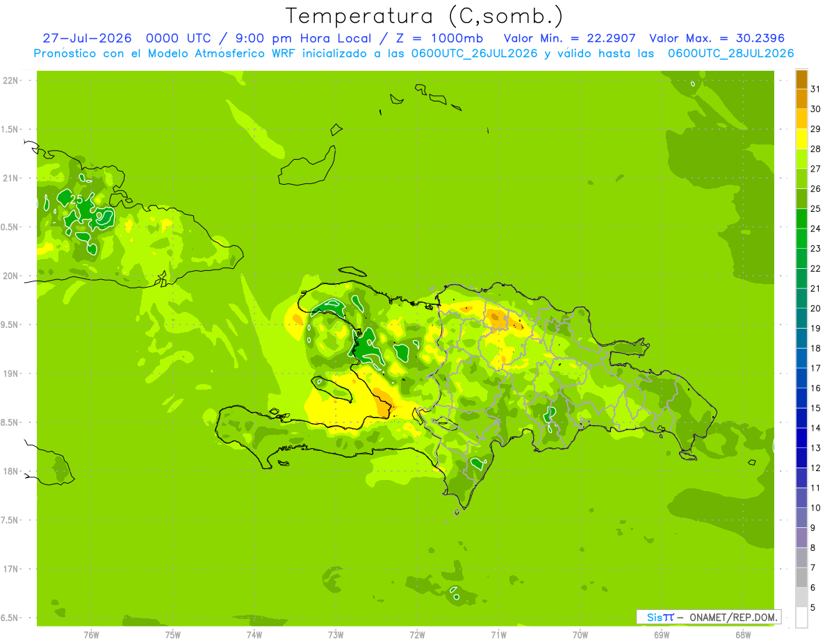Pick the orange swatch between 30 and 31
Image resolution: width=834 pixels, height=644 pixels.
(x=801, y=99)
